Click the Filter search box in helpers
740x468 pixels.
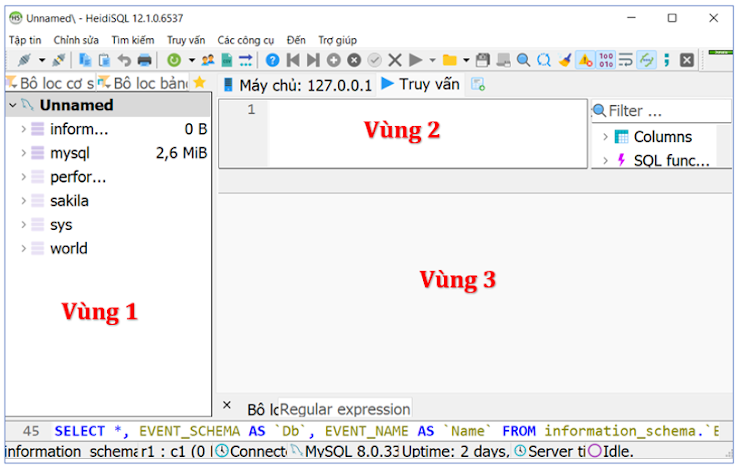click(661, 111)
